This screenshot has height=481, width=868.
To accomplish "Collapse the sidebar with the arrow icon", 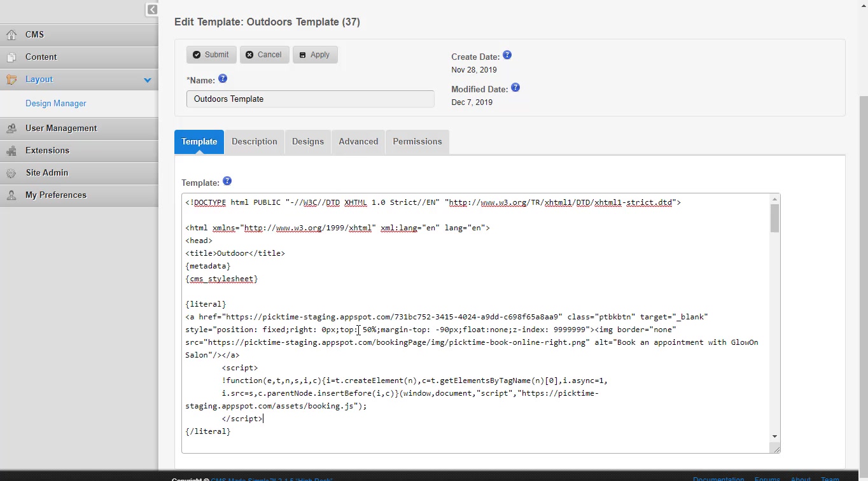I will [152, 10].
